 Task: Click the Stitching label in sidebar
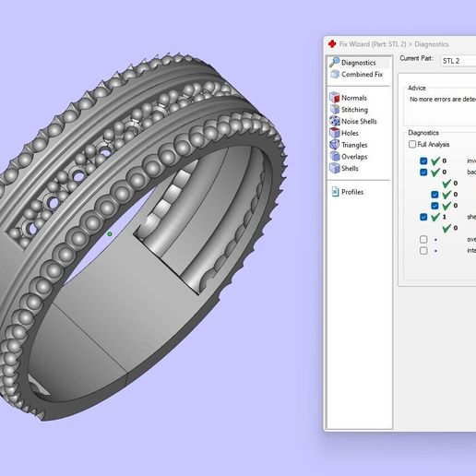click(x=354, y=110)
